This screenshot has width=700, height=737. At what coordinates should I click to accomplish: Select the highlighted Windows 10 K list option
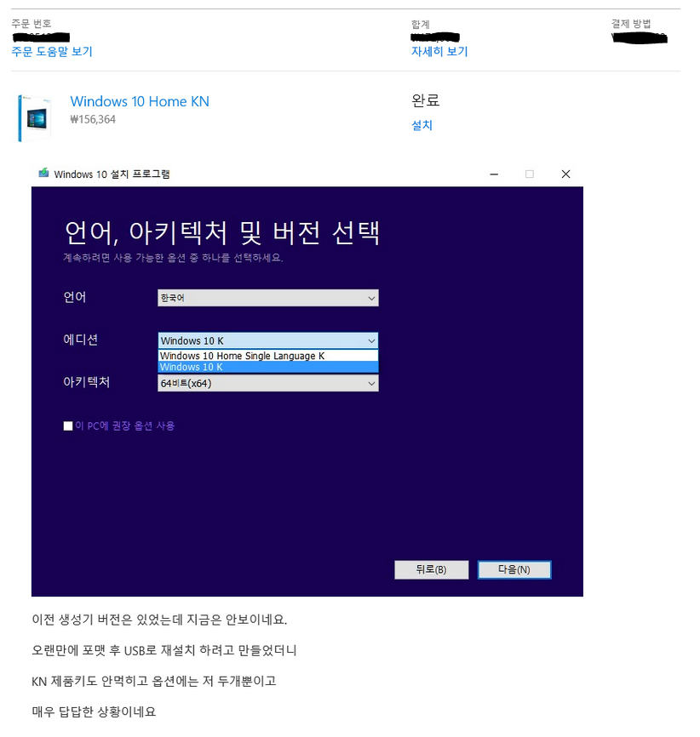pos(268,367)
